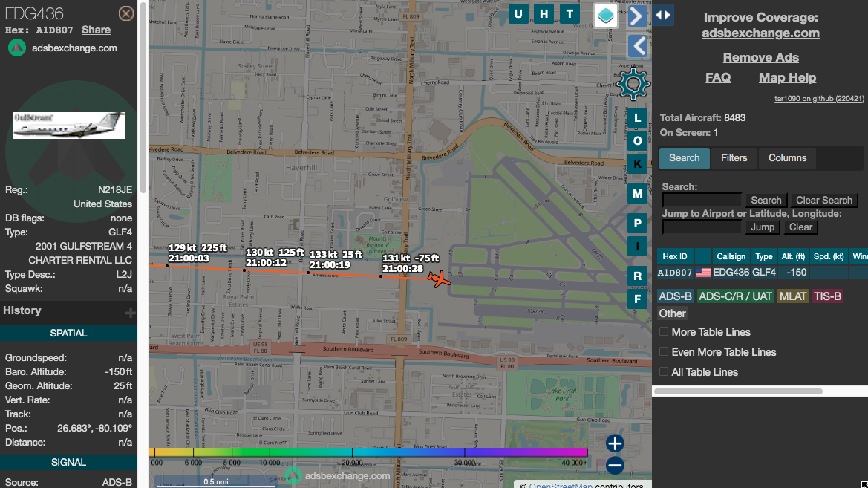Click the F map control button
Screen dimensions: 868x488
[x=637, y=299]
